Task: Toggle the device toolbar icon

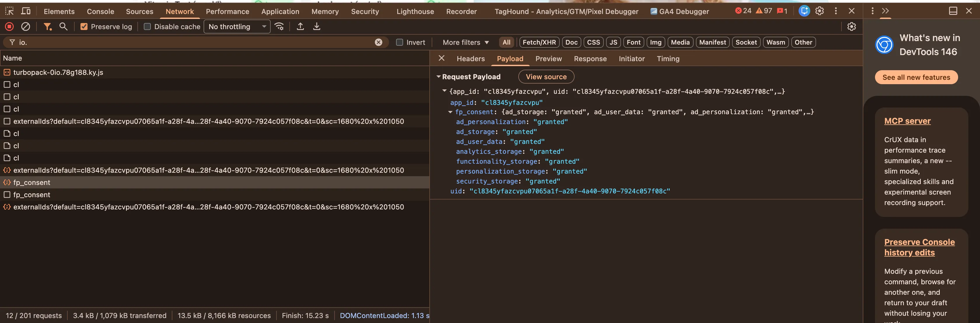Action: pos(26,11)
